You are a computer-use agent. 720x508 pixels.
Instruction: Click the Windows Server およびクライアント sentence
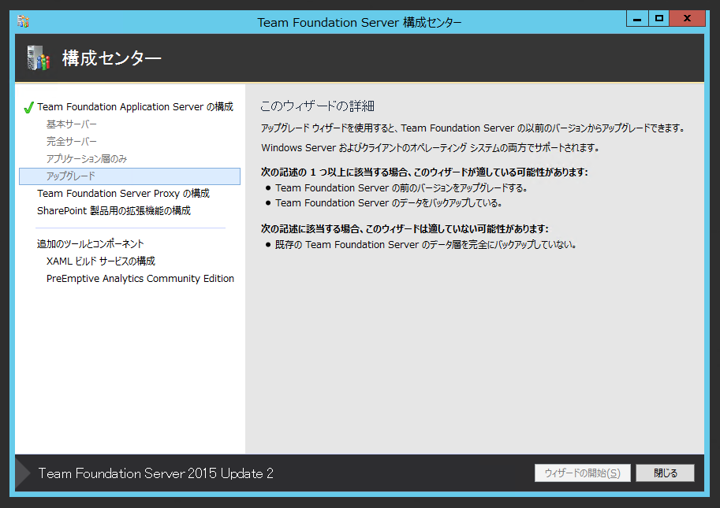[x=430, y=148]
